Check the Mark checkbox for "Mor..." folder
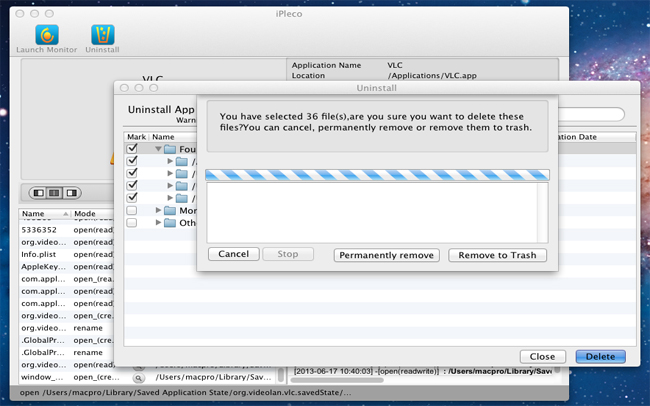Image resolution: width=650 pixels, height=406 pixels. [x=132, y=210]
